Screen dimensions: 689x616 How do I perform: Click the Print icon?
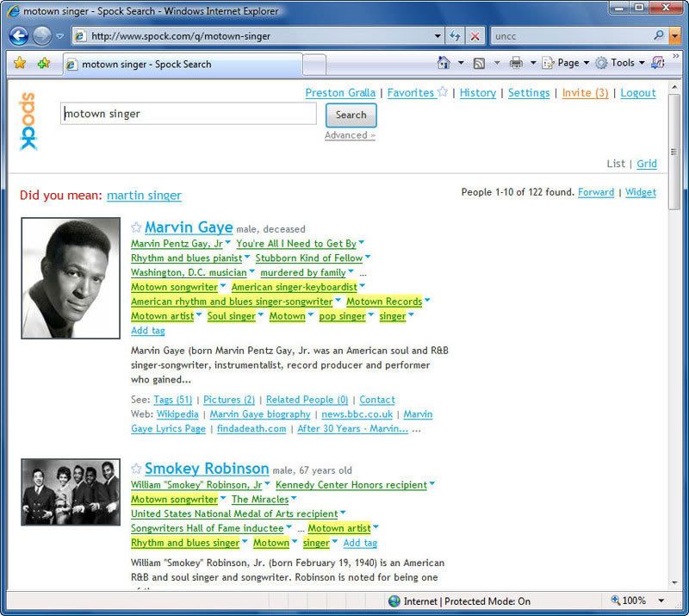click(516, 63)
